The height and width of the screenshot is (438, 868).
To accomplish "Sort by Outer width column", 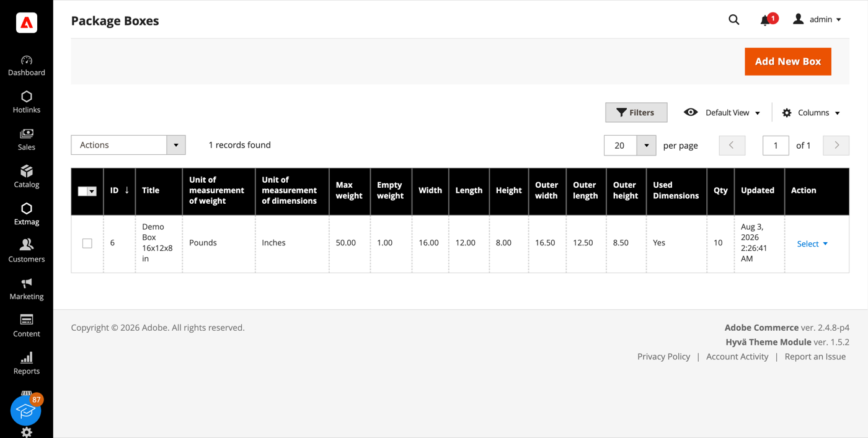I will coord(547,191).
